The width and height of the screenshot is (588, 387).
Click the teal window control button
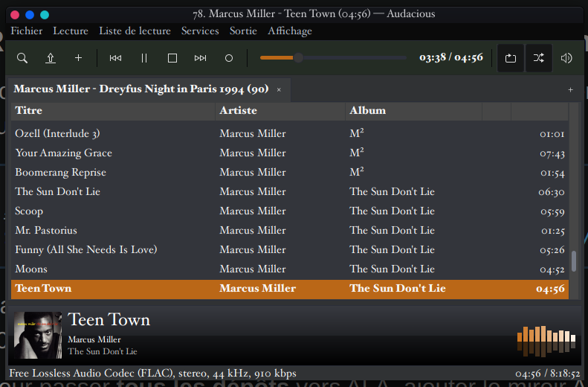tap(45, 15)
